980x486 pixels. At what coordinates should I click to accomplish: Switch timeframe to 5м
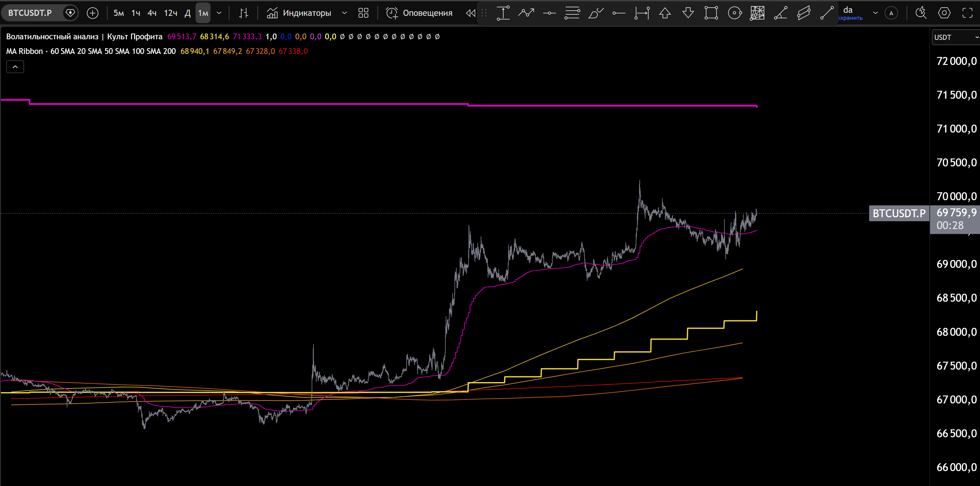tap(119, 13)
